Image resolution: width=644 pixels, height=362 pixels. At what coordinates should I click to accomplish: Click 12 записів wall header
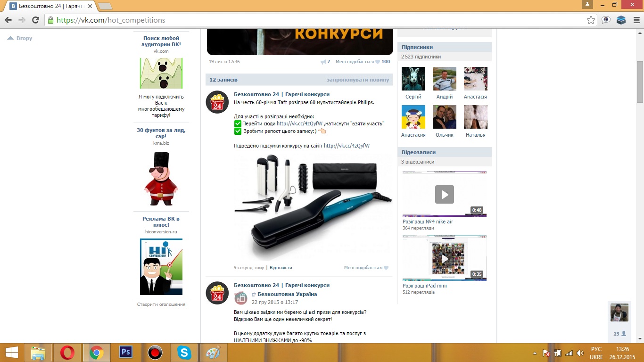click(223, 80)
